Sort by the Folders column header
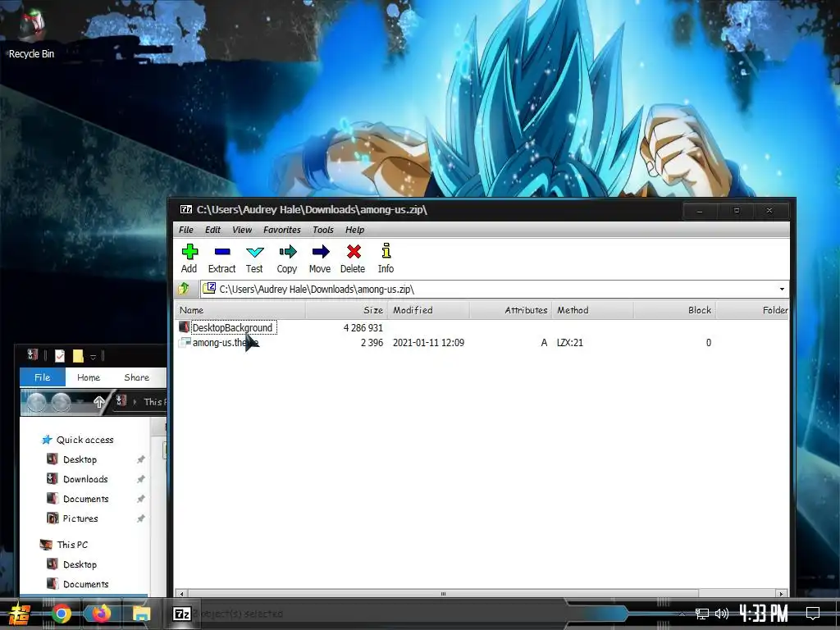 click(x=752, y=310)
